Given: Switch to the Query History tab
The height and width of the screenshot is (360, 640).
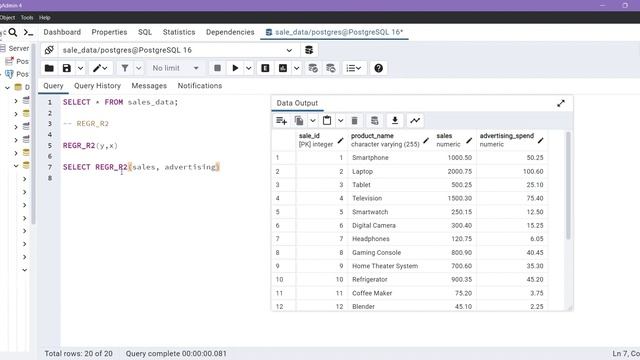Looking at the screenshot, I should (97, 86).
